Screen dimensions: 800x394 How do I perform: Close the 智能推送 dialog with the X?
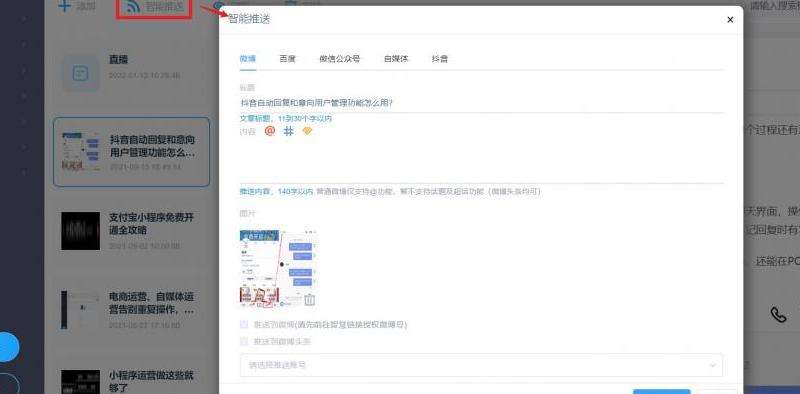(x=730, y=20)
